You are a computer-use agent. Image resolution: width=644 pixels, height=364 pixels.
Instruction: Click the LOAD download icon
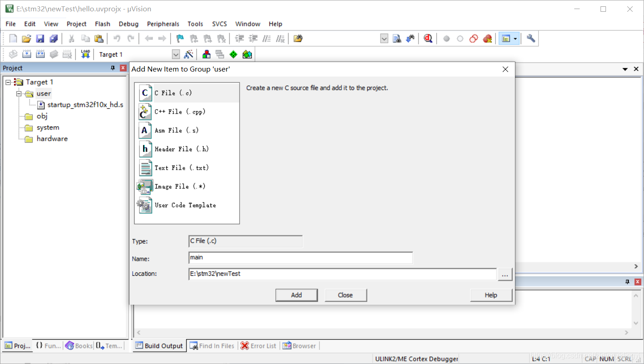coord(85,54)
